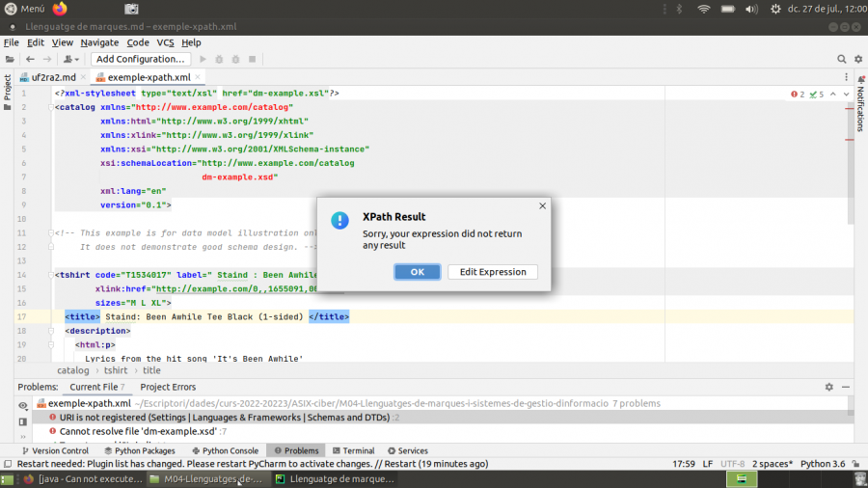This screenshot has width=868, height=488.
Task: Close the exemple-xpath.xml tab
Action: coord(198,77)
